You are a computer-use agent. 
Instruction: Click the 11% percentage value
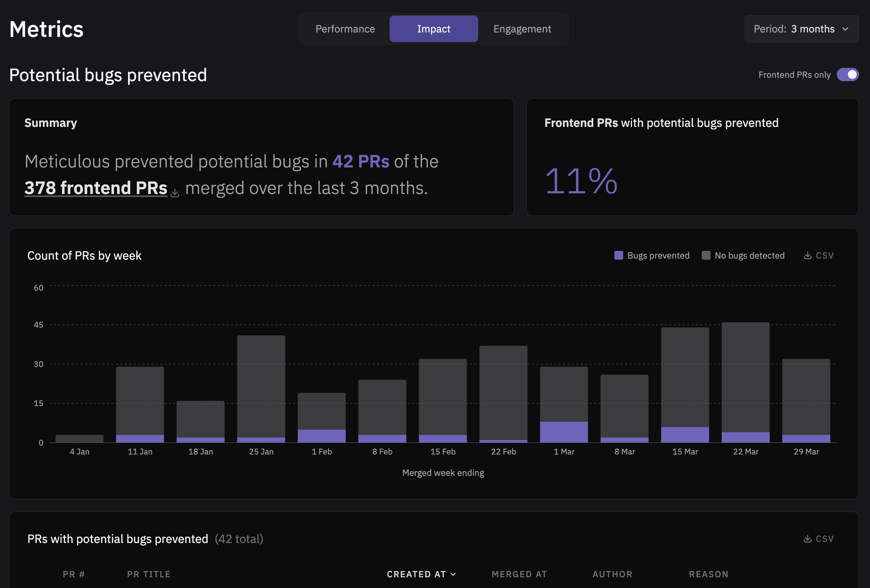click(x=581, y=181)
